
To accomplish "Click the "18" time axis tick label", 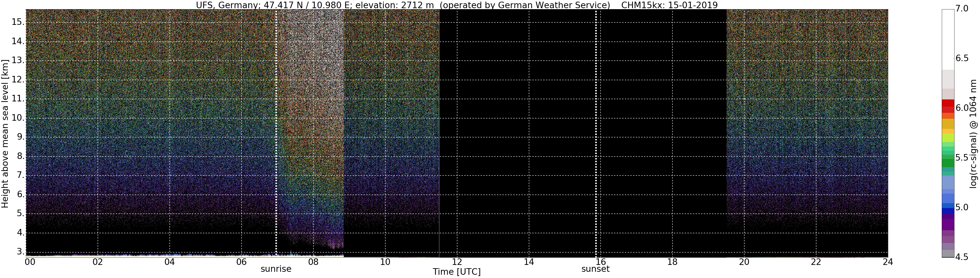I will [x=672, y=262].
